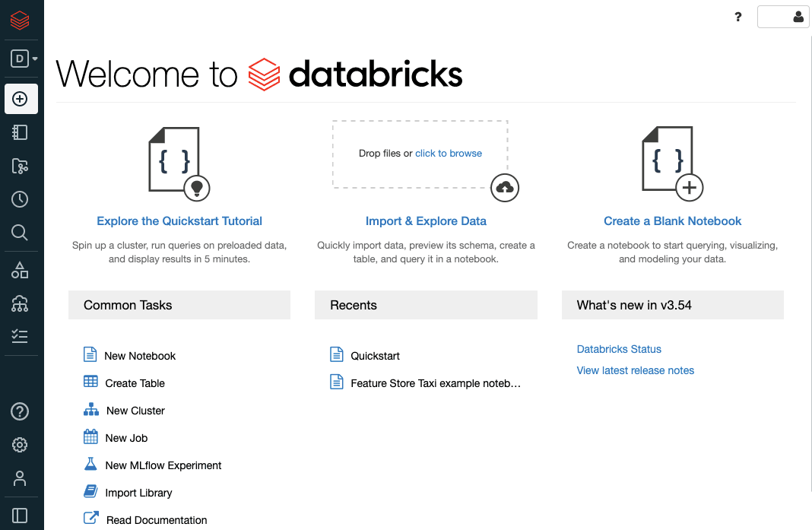Select New MLflow Experiment task

pos(163,466)
